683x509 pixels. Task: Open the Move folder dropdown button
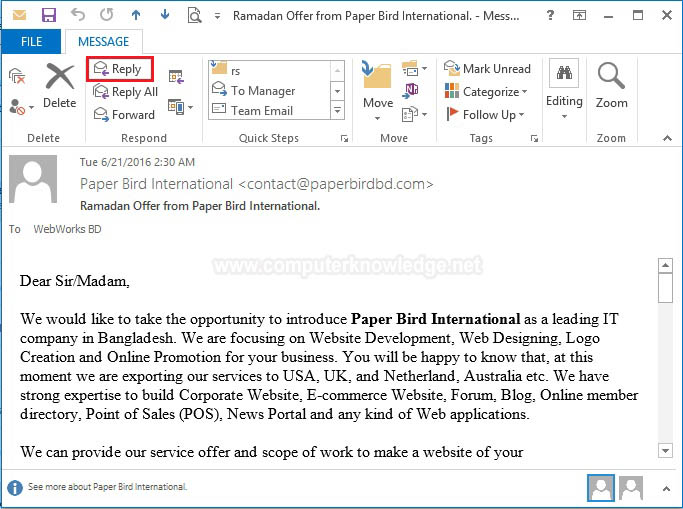pyautogui.click(x=377, y=91)
